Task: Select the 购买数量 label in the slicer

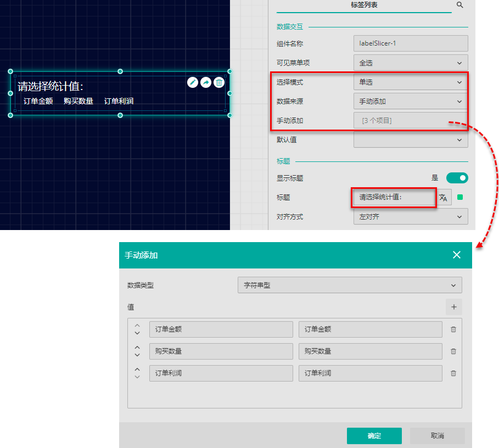Action: [x=79, y=101]
